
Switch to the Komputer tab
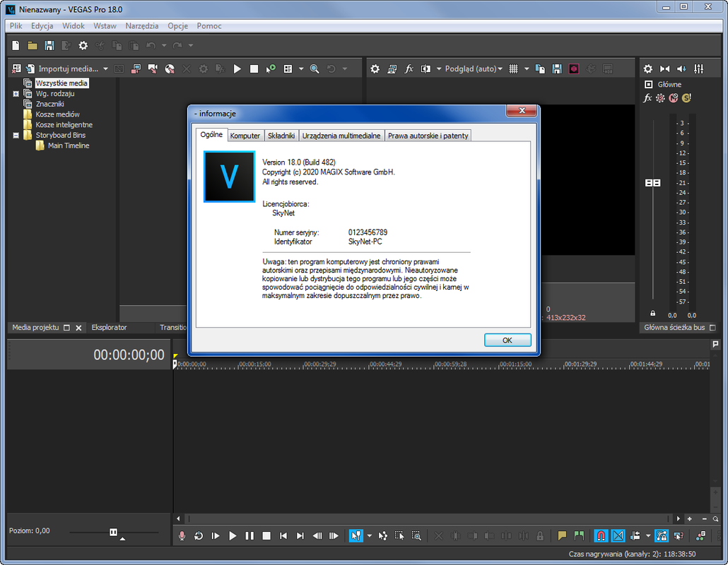coord(245,136)
